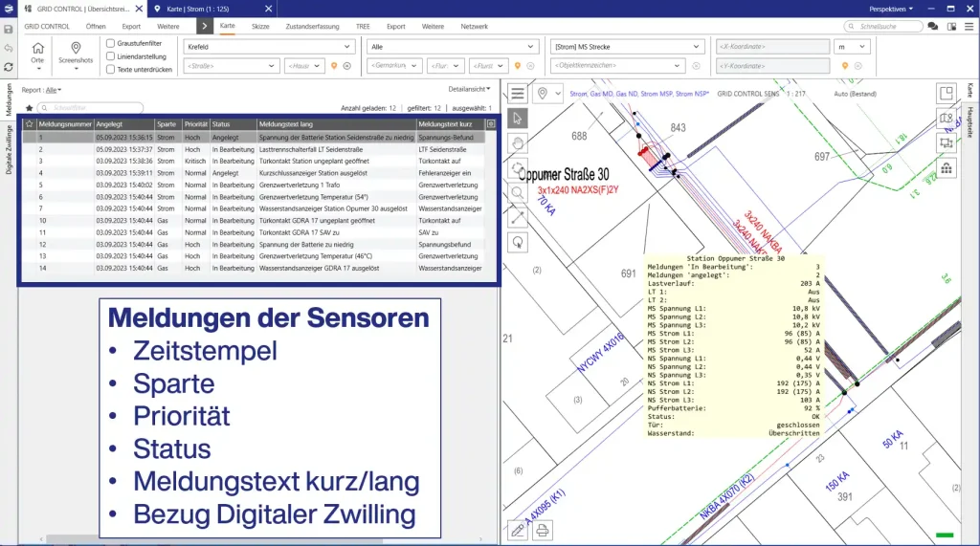The height and width of the screenshot is (546, 980).
Task: Open the Gemarkung dropdown
Action: pyautogui.click(x=394, y=66)
